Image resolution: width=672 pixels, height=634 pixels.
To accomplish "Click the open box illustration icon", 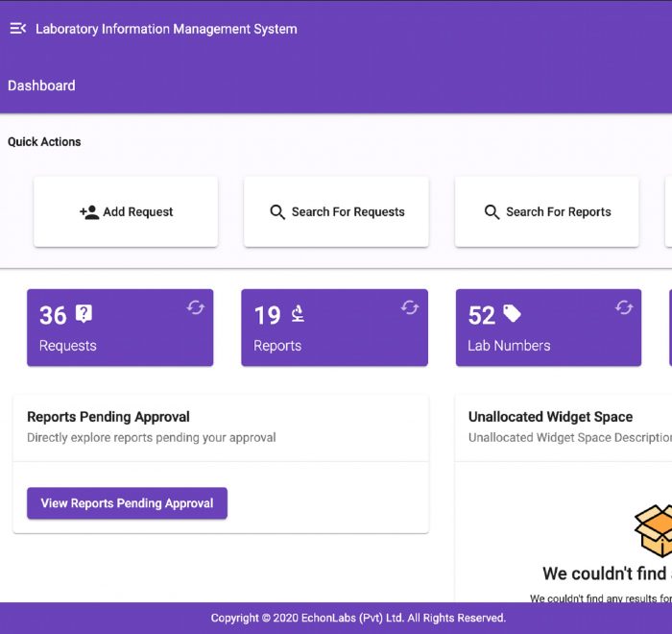I will pyautogui.click(x=655, y=530).
